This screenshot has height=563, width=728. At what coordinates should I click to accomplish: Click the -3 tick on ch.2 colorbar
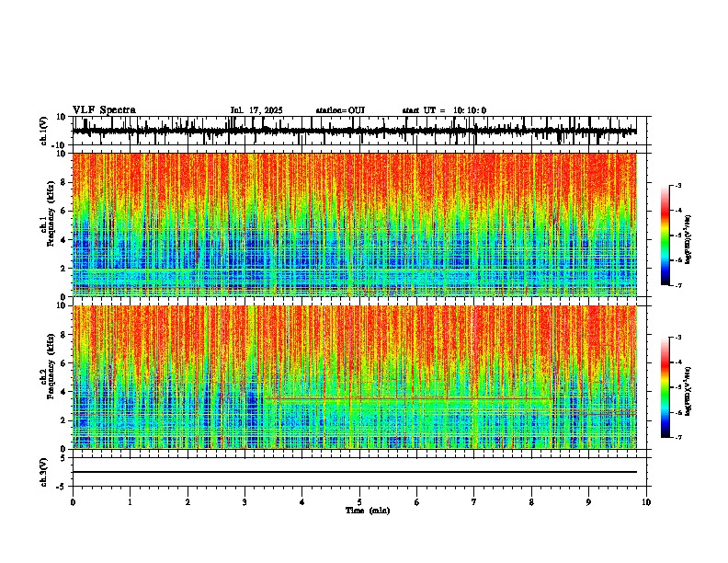(677, 338)
